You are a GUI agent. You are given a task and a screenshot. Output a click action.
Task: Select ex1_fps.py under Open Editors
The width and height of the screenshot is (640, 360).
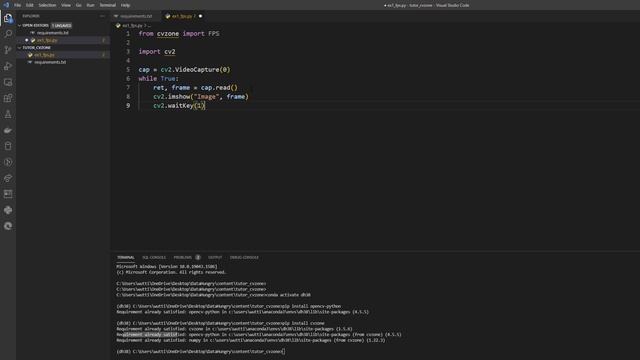pyautogui.click(x=47, y=40)
